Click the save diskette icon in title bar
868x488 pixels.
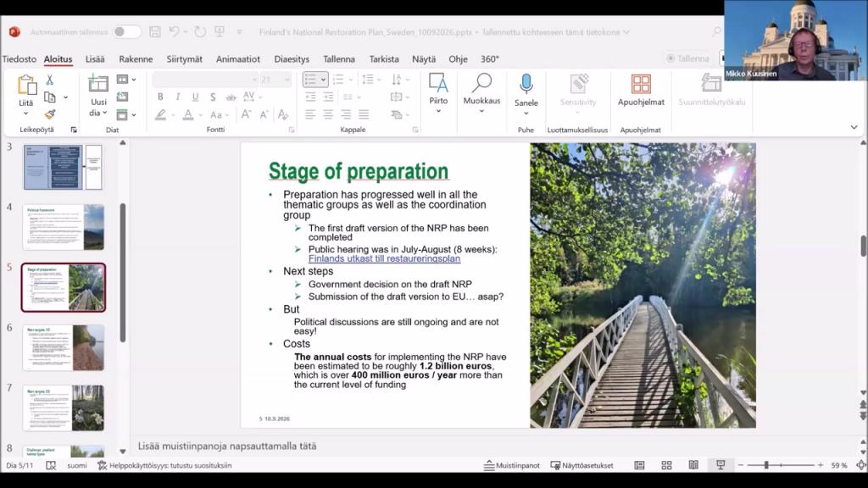point(155,32)
